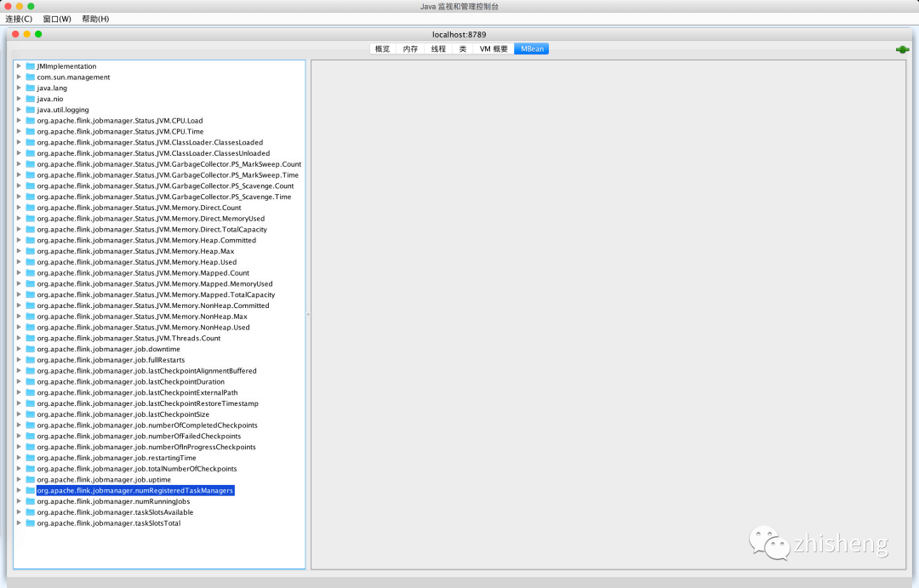Image resolution: width=919 pixels, height=588 pixels.
Task: Select Memory.Mapped.TotalCapacity row
Action: click(x=156, y=295)
